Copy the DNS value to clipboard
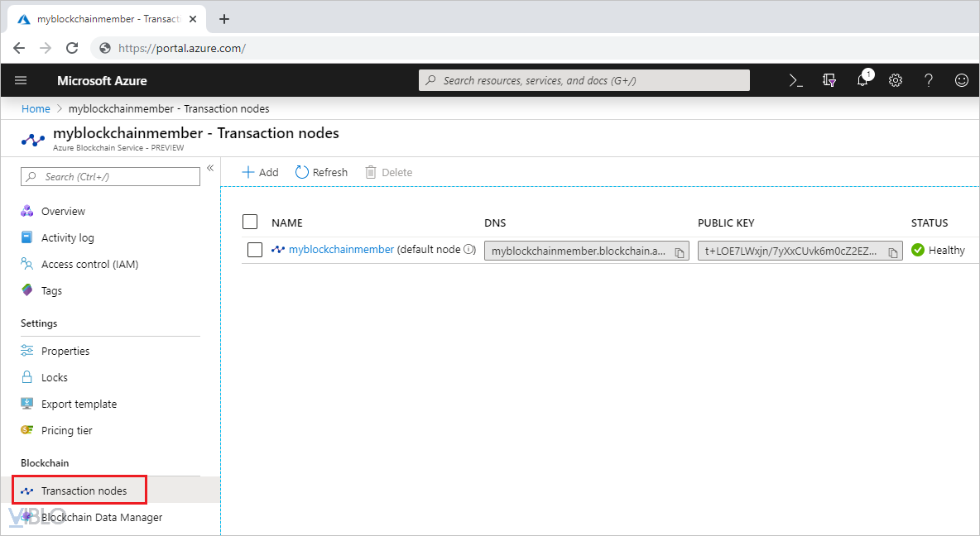Image resolution: width=980 pixels, height=536 pixels. click(680, 252)
